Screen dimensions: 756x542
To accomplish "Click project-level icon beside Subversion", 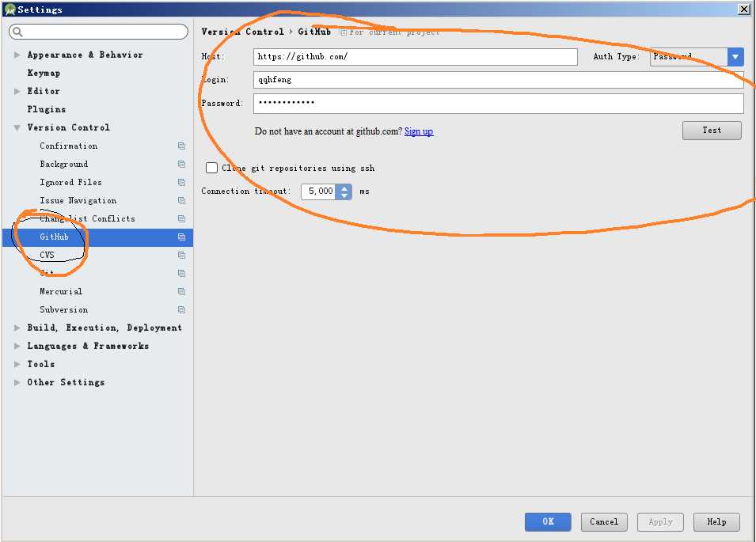I will tap(181, 310).
